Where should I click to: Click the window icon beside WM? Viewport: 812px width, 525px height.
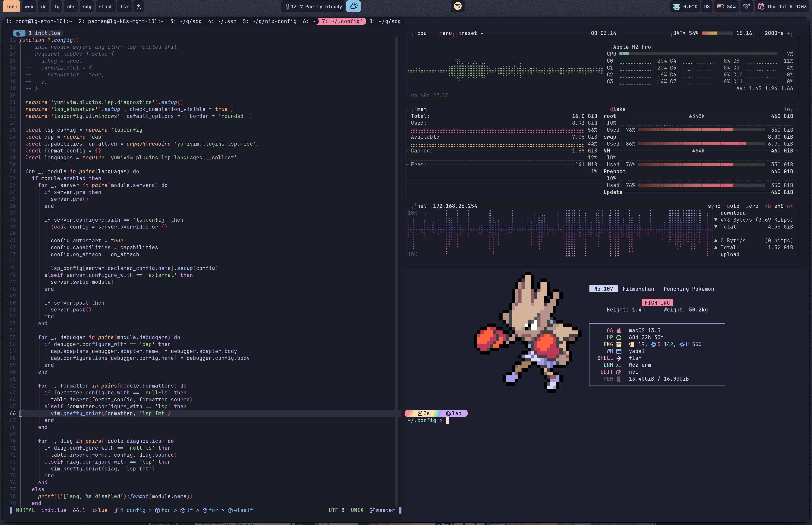click(619, 351)
